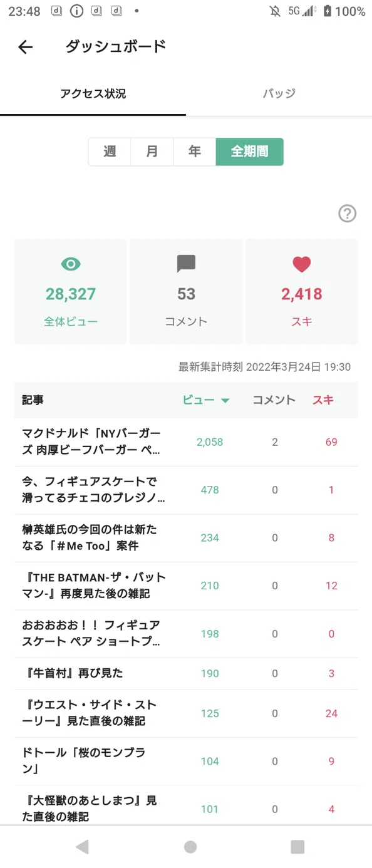
Task: Switch to the アクセス状況 tab
Action: coord(93,93)
